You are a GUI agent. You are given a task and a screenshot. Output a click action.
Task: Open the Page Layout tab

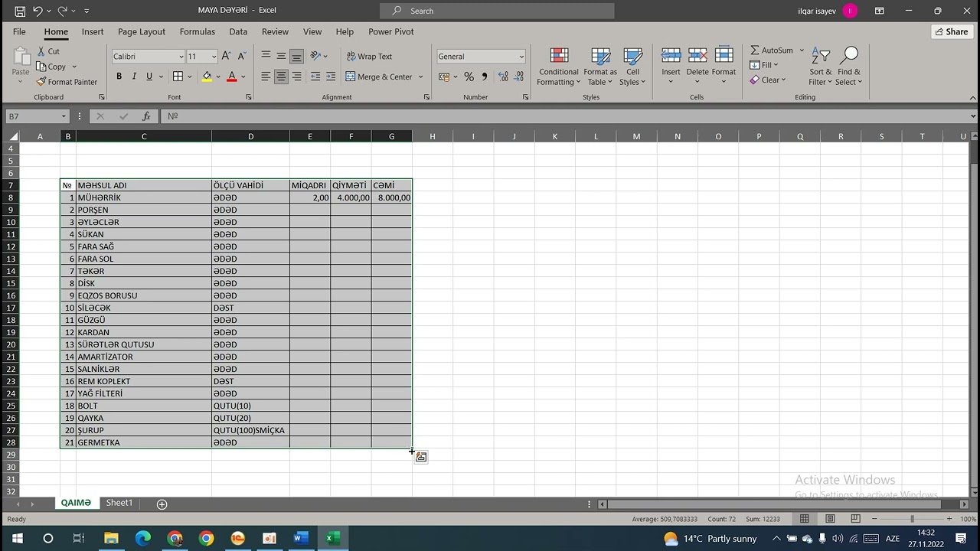tap(142, 32)
